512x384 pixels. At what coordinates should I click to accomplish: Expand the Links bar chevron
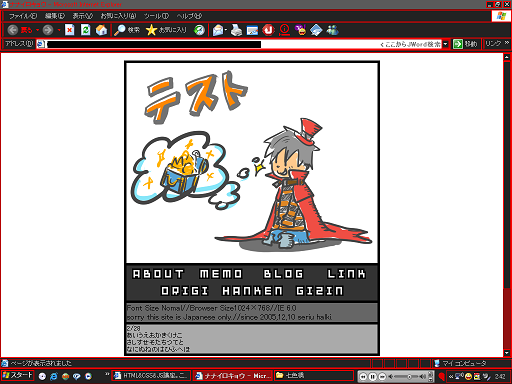point(507,43)
